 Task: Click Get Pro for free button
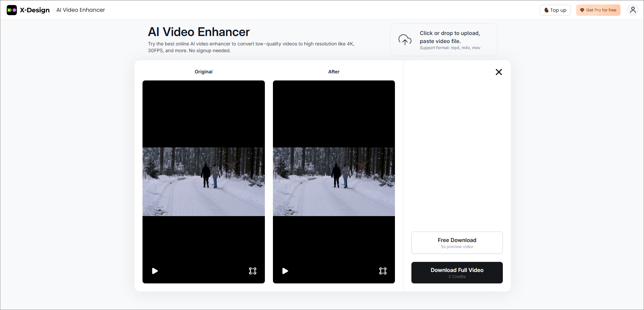tap(598, 10)
